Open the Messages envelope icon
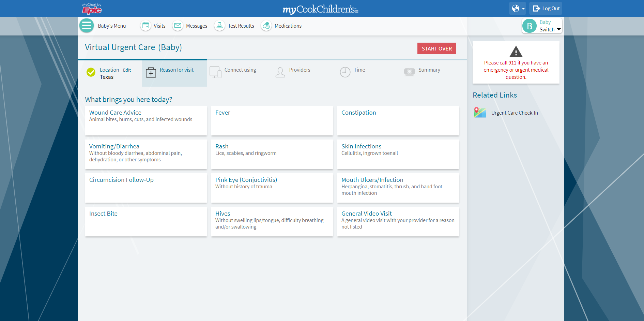The height and width of the screenshot is (321, 644). tap(178, 26)
